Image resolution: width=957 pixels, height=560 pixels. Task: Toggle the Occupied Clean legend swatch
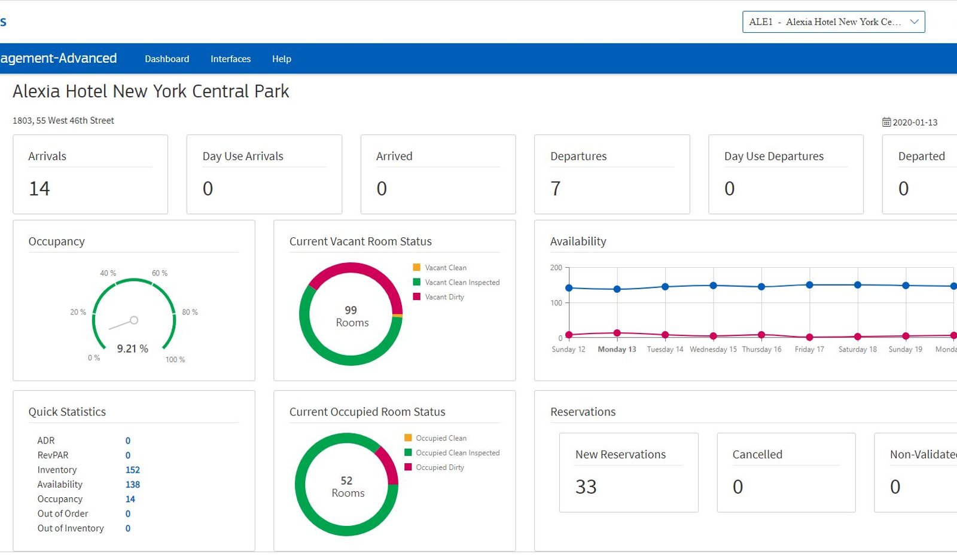pos(408,437)
